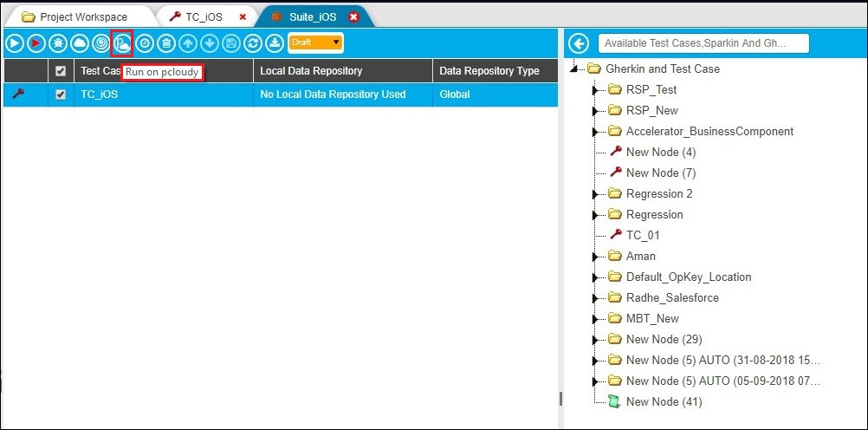868x430 pixels.
Task: Click the back arrow in right panel
Action: [x=579, y=43]
